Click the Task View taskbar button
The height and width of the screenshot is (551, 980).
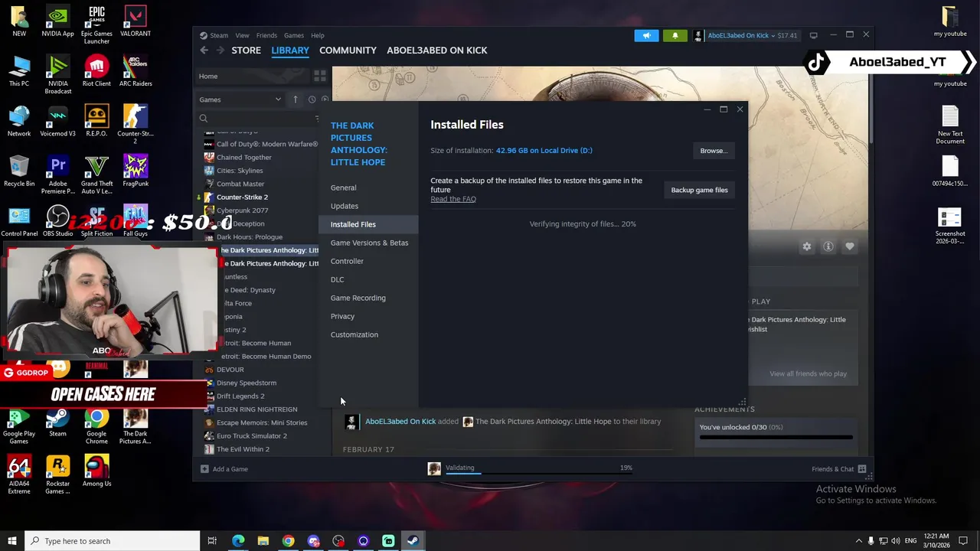[212, 541]
